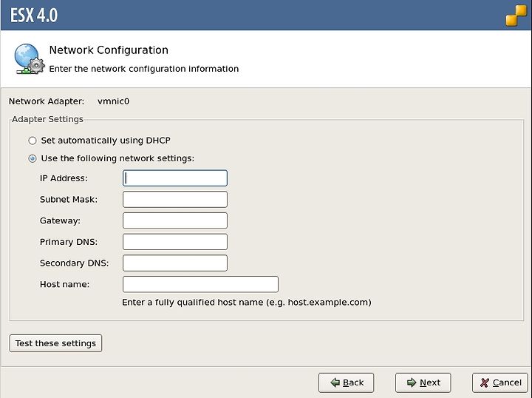This screenshot has width=532, height=398.
Task: Click the Secondary DNS field
Action: click(175, 263)
